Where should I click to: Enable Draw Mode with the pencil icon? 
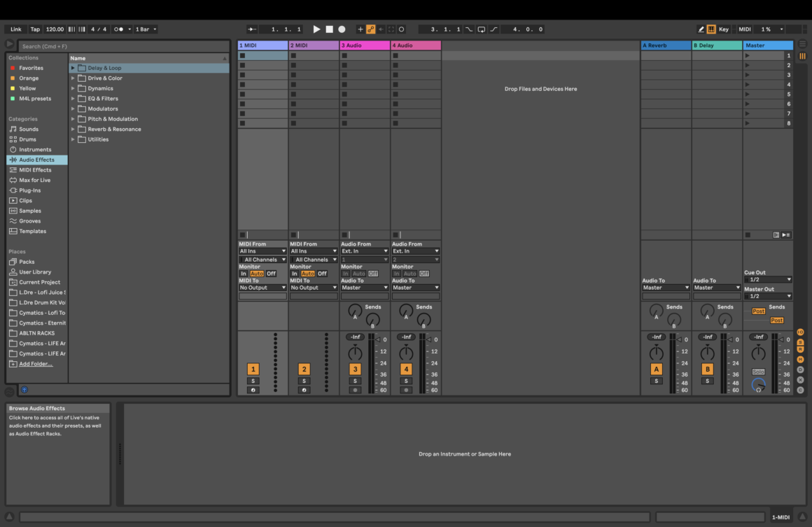tap(701, 29)
